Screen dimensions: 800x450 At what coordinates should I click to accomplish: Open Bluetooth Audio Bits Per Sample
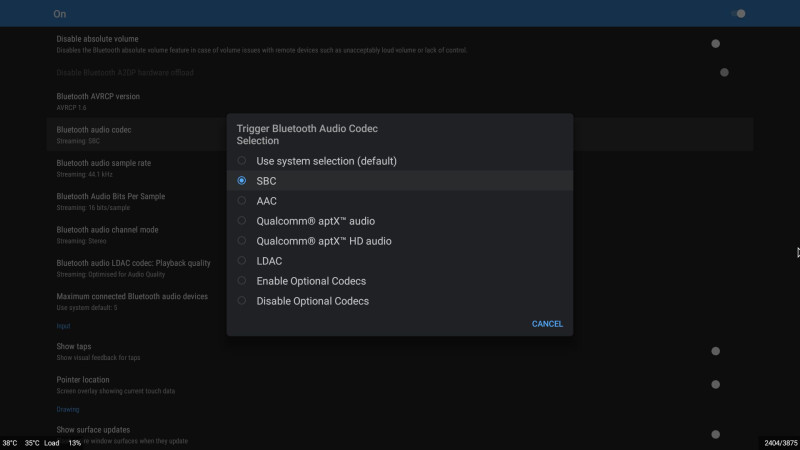pos(110,200)
